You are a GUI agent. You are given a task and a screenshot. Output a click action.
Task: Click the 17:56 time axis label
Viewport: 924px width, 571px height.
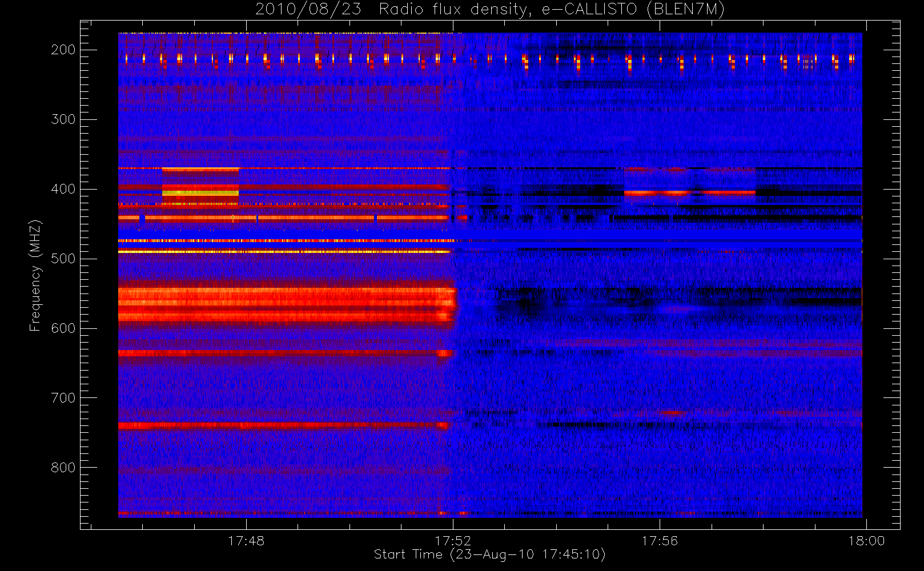(x=660, y=541)
